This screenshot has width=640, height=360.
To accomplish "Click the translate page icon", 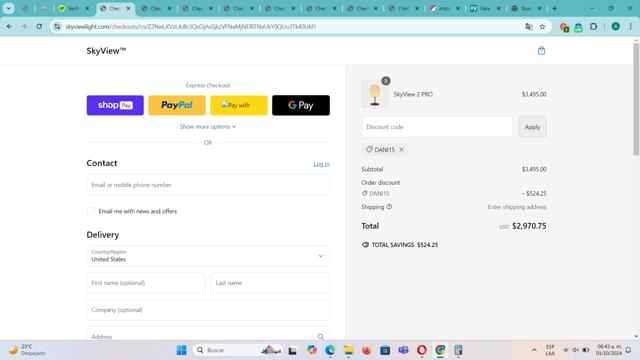I will [529, 27].
